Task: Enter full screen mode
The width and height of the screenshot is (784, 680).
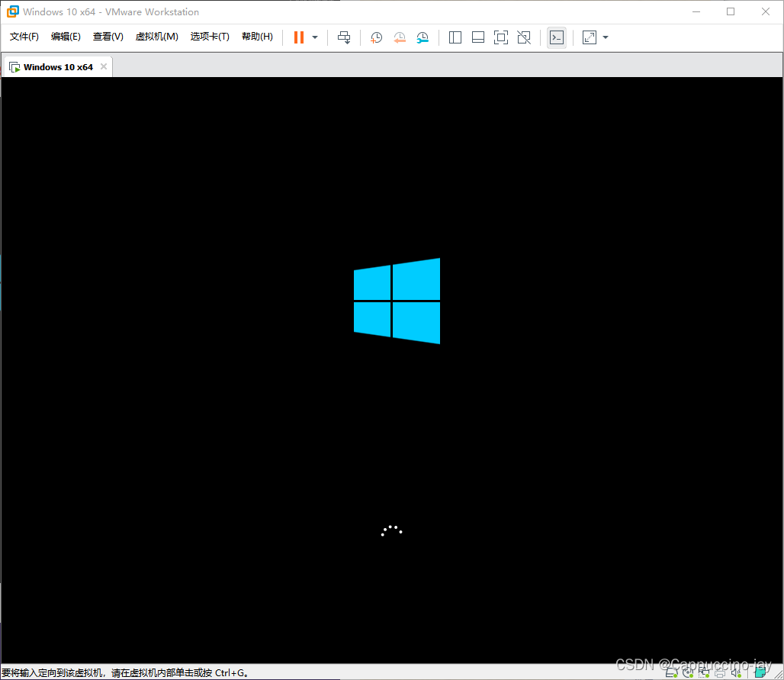Action: pyautogui.click(x=500, y=37)
